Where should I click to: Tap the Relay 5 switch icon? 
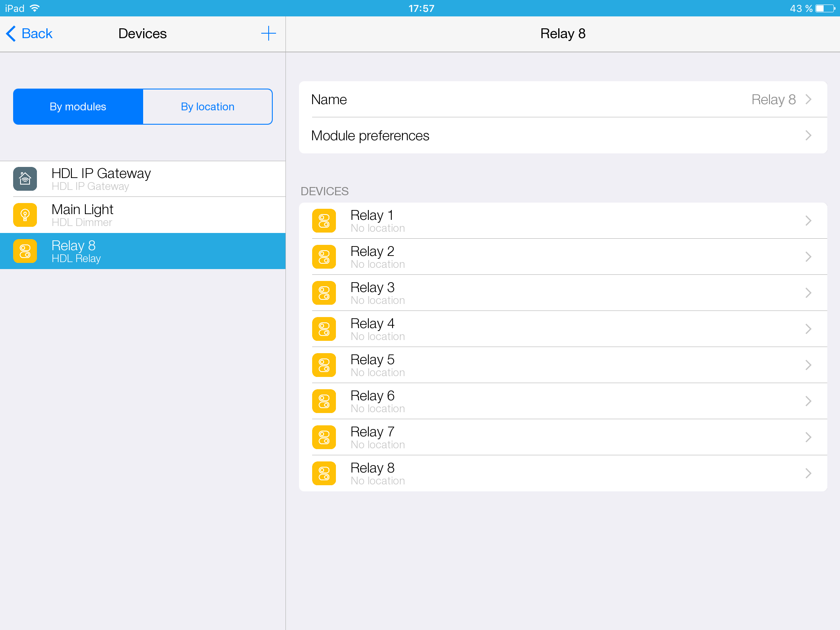(324, 365)
